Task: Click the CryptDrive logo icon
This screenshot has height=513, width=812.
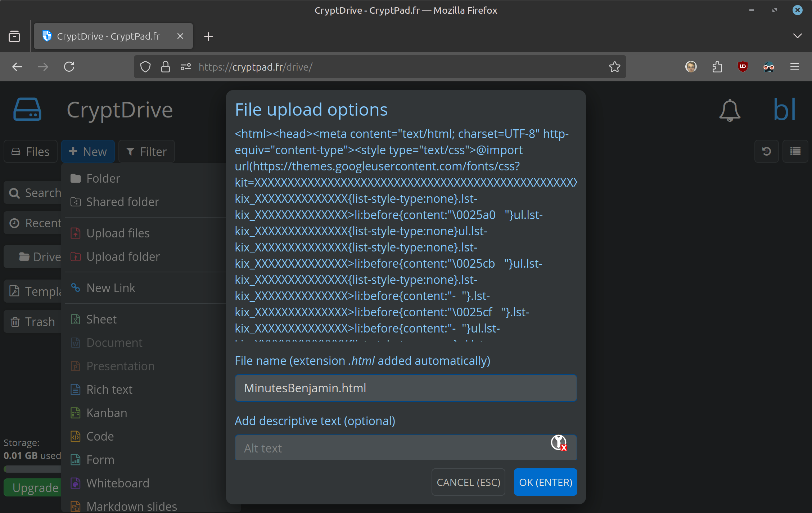Action: click(27, 110)
